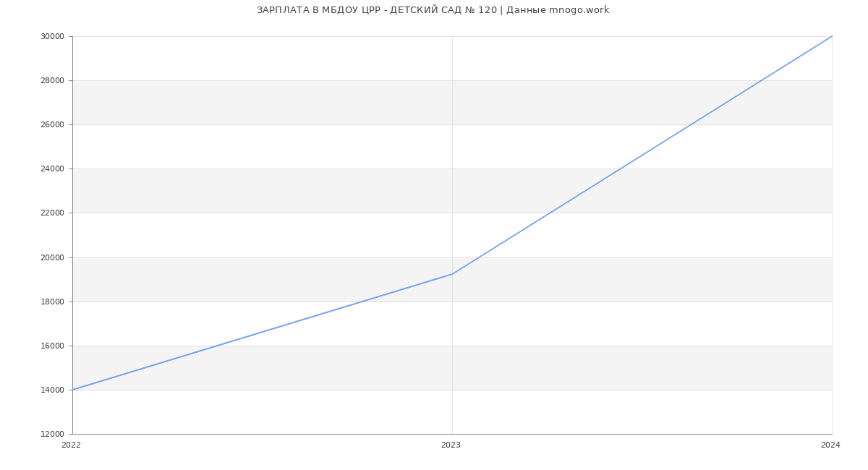The height and width of the screenshot is (470, 868).
Task: Select the 2023 data point on the line
Action: [452, 274]
